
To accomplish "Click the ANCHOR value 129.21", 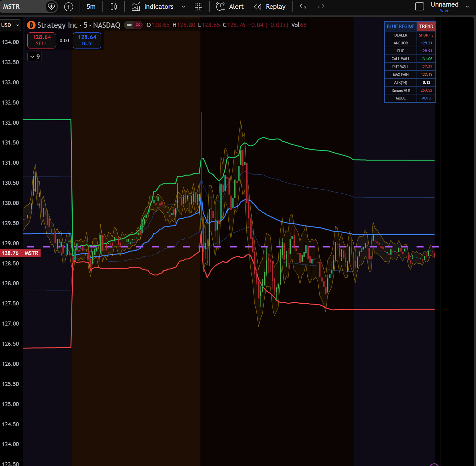I will pos(426,43).
